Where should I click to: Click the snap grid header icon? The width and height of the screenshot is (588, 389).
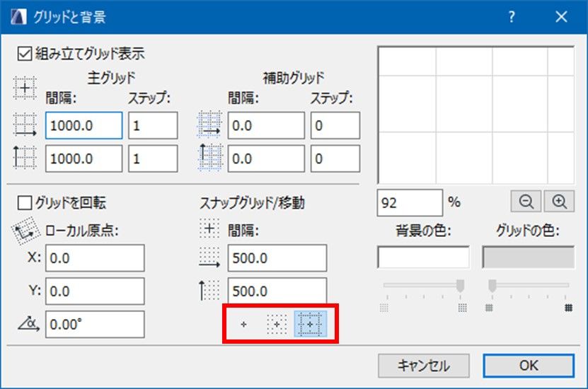209,228
